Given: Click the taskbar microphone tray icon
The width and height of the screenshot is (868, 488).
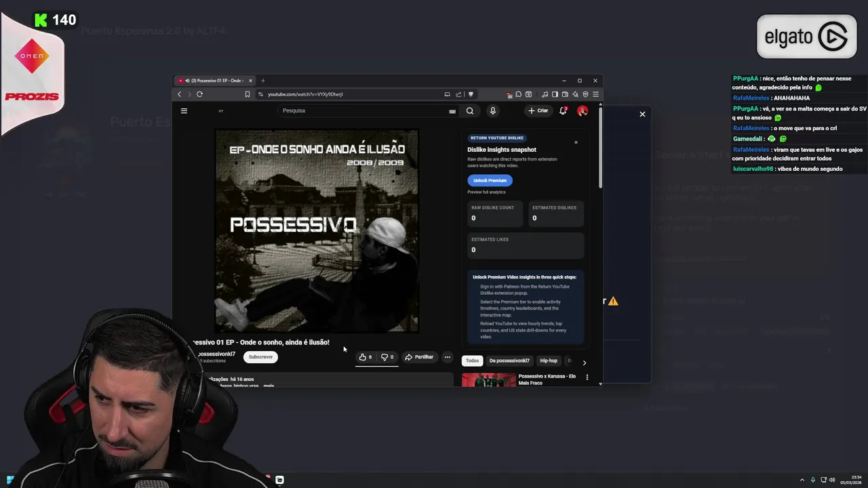Looking at the screenshot, I should point(813,480).
